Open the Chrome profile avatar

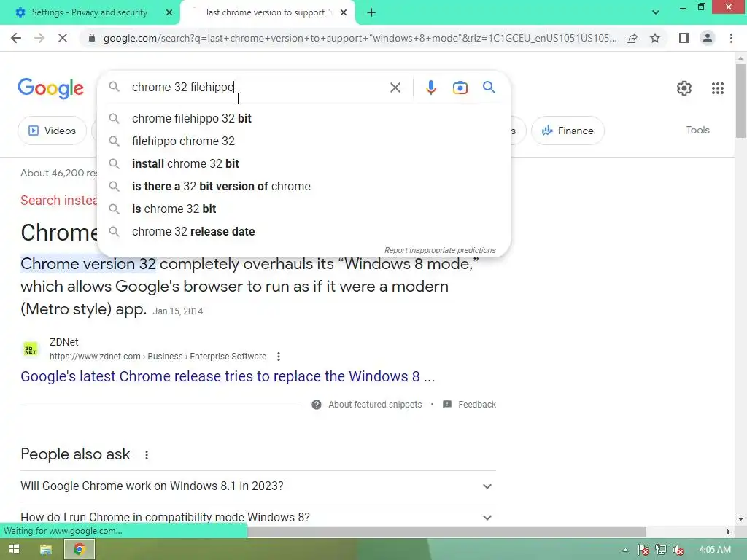point(708,38)
